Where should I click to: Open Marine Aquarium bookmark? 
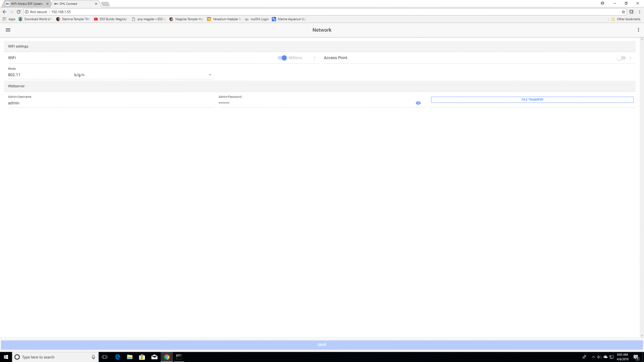[x=289, y=19]
